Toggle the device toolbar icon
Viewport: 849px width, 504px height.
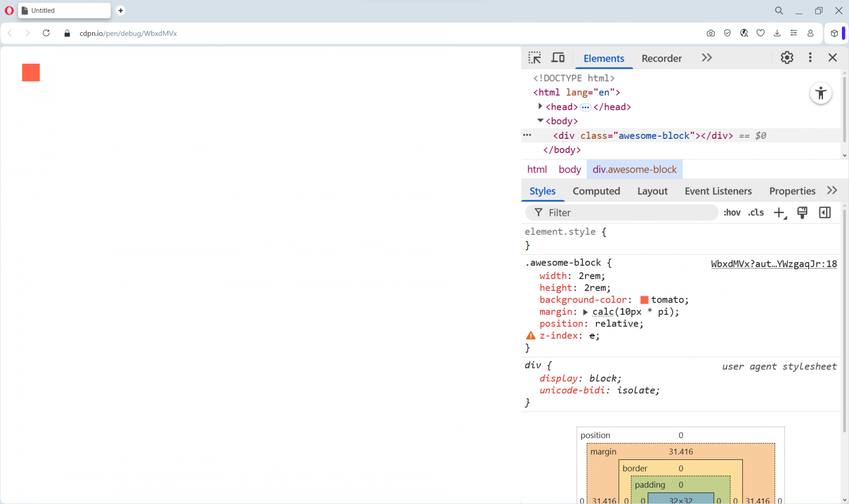[558, 58]
